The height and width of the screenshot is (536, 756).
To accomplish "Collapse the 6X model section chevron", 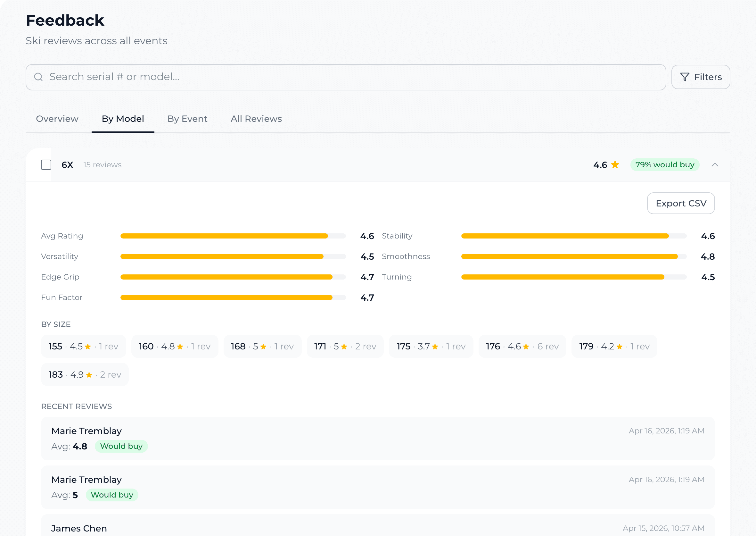I will (715, 165).
